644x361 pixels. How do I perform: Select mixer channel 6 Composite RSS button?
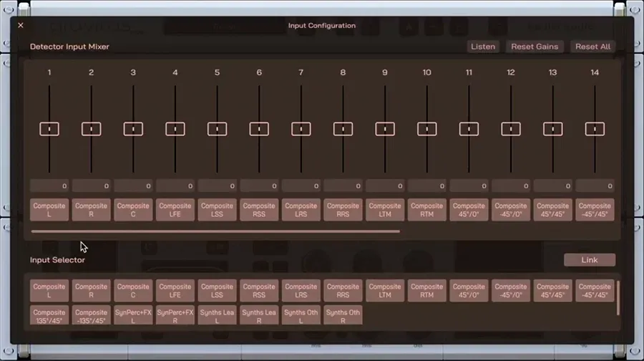259,210
